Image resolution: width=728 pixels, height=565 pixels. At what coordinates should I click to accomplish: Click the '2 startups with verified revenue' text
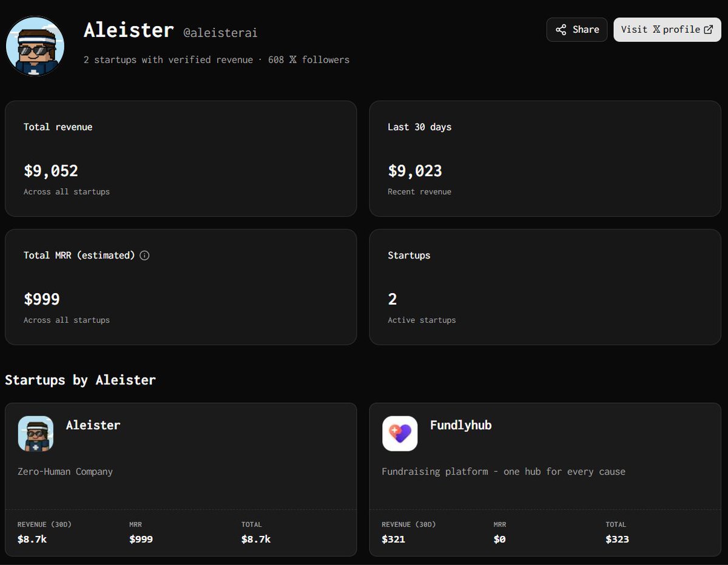(x=168, y=59)
